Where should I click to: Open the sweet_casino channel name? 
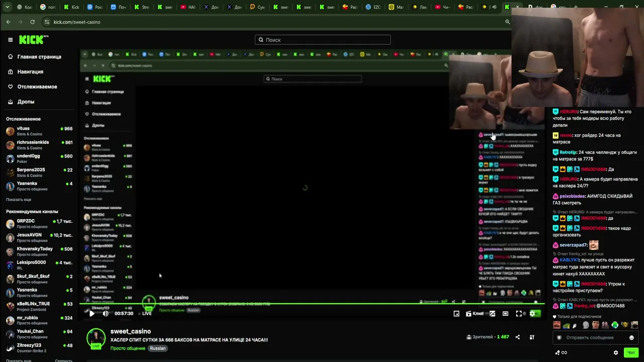(131, 331)
